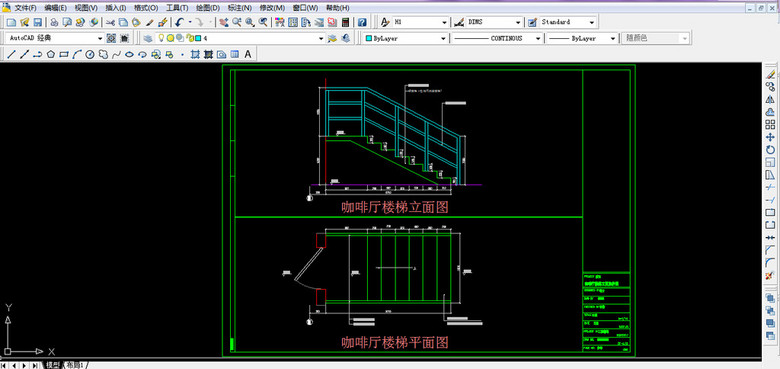Expand the M1 text style dropdown
The height and width of the screenshot is (369, 780).
pyautogui.click(x=444, y=22)
